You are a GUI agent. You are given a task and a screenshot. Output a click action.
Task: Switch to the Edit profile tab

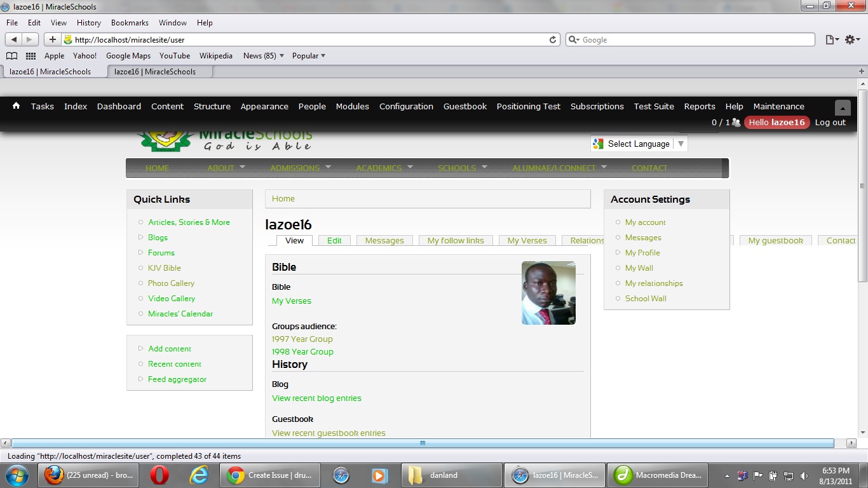(334, 240)
